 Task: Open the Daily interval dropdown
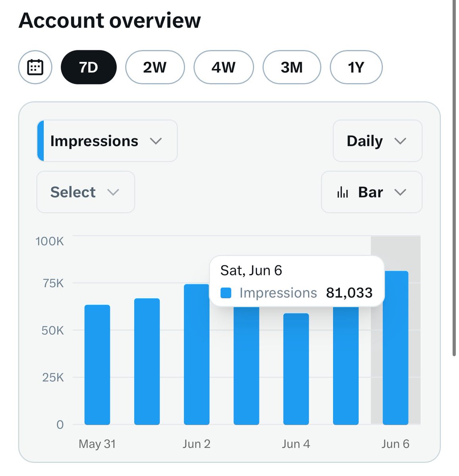pyautogui.click(x=377, y=141)
